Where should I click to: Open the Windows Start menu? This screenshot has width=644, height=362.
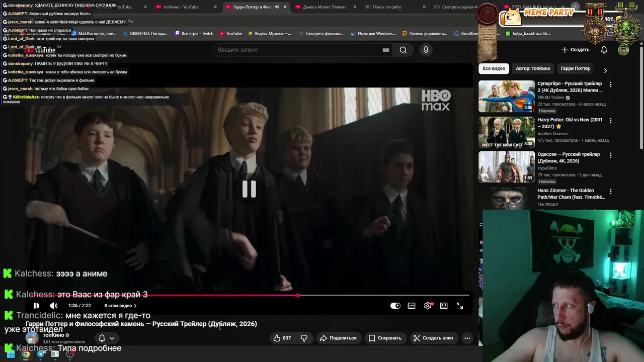point(11,354)
